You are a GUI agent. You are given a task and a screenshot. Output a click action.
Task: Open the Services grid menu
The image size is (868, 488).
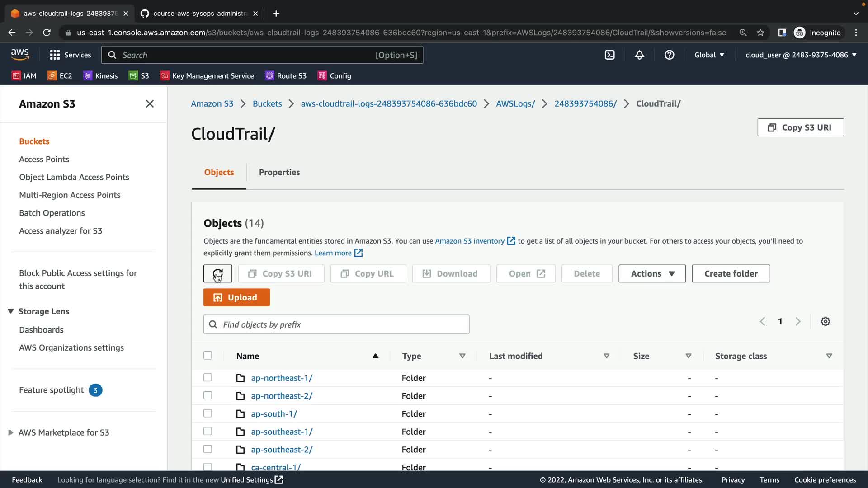click(70, 55)
